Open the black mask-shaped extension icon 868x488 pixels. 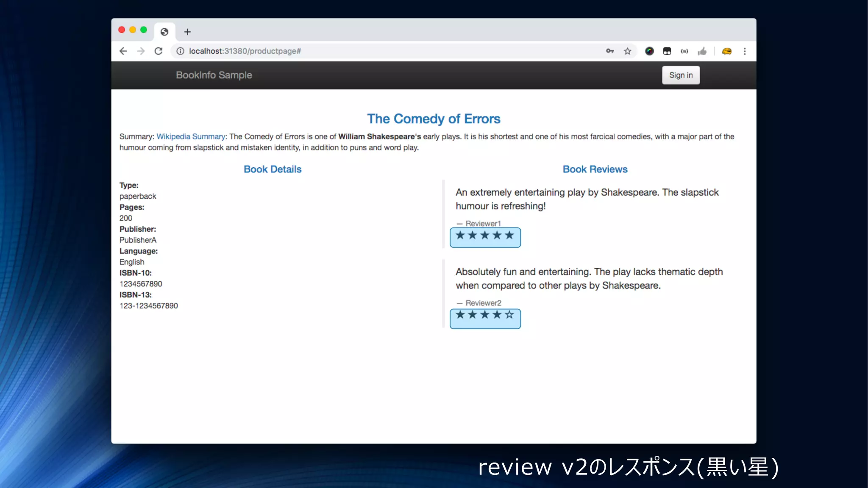point(667,51)
